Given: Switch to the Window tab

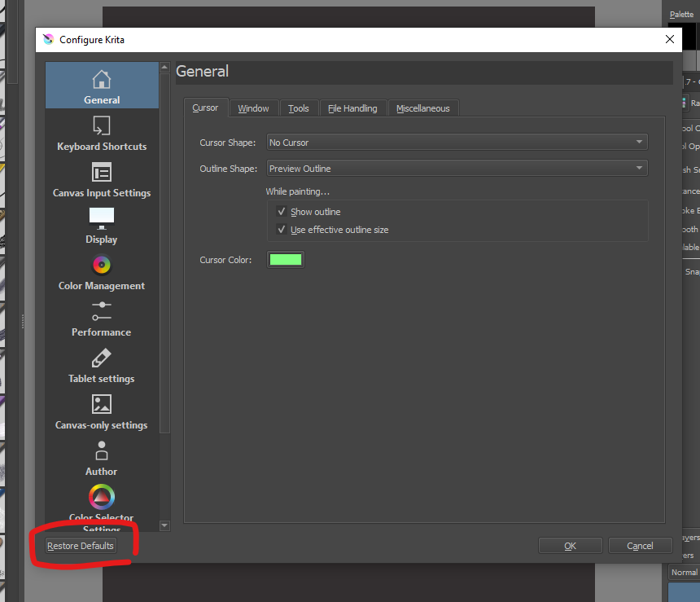Looking at the screenshot, I should pyautogui.click(x=254, y=108).
